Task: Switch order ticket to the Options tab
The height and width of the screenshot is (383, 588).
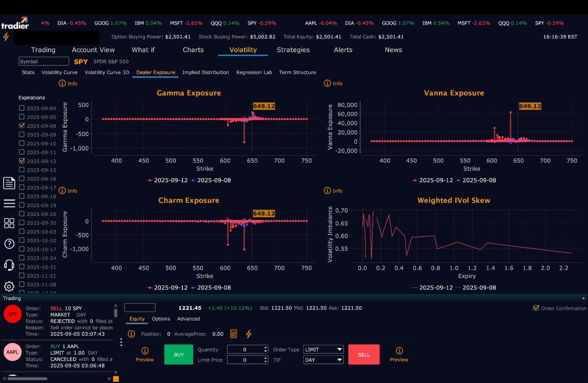Action: pos(161,319)
